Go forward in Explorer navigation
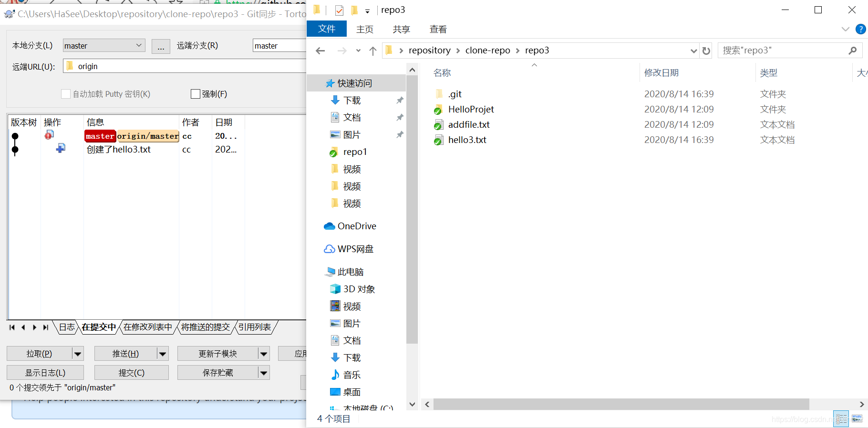Screen dimensions: 868x428 tap(342, 51)
